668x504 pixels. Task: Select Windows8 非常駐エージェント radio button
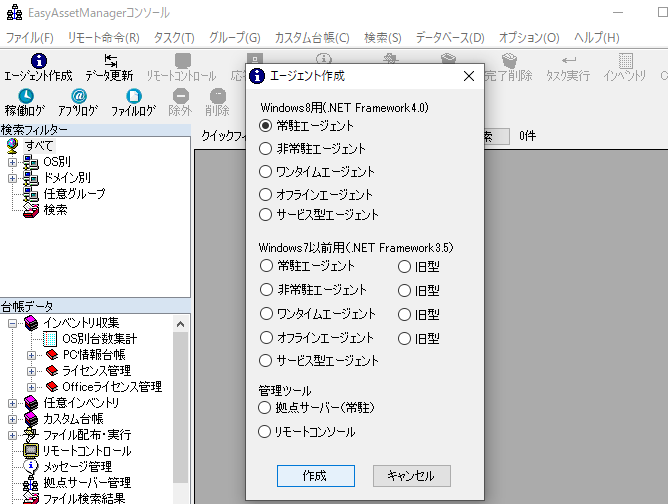point(265,149)
